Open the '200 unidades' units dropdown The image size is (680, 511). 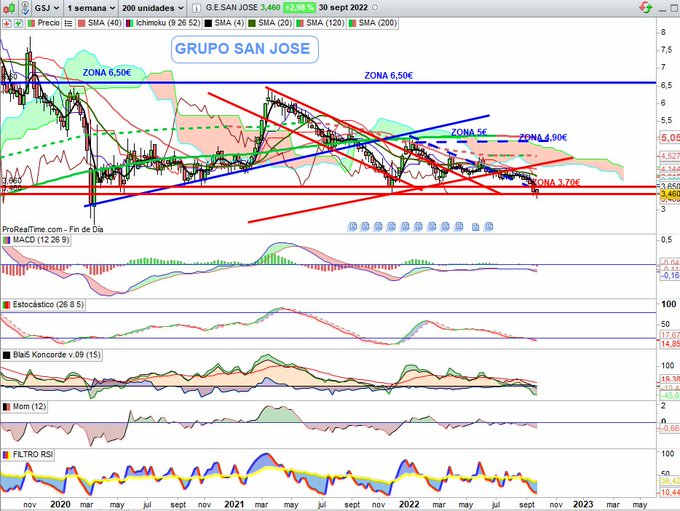[152, 8]
